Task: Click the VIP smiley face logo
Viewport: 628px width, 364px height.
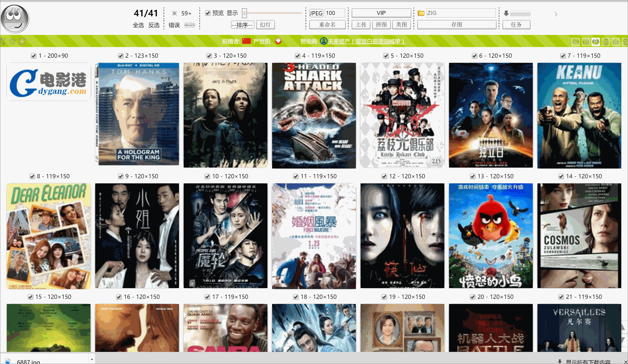Action: (x=15, y=18)
